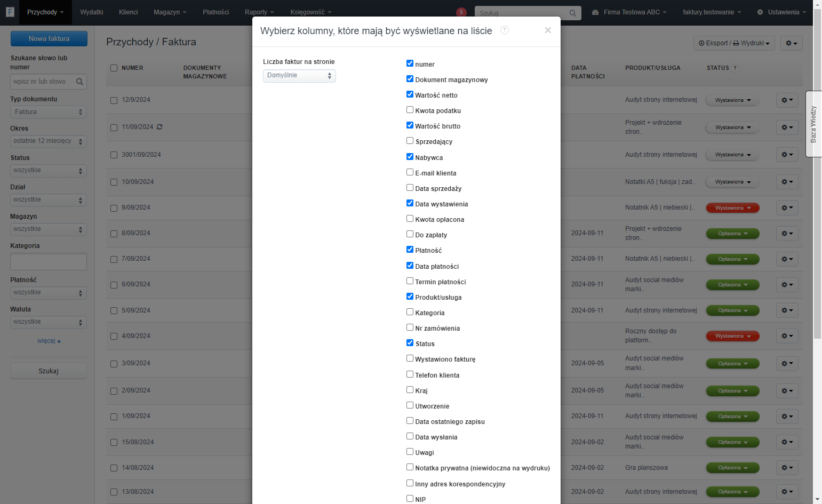Open invoice 3001/09/2024

(141, 155)
